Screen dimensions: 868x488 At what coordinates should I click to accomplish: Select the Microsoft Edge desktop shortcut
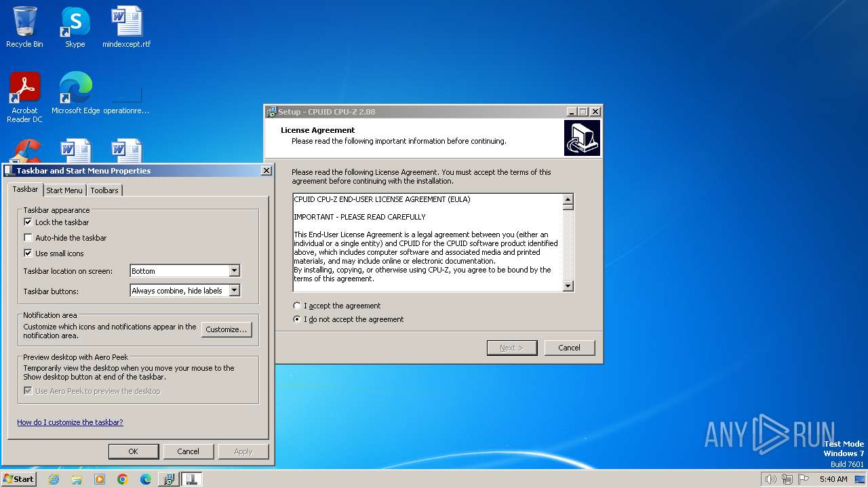pos(75,94)
